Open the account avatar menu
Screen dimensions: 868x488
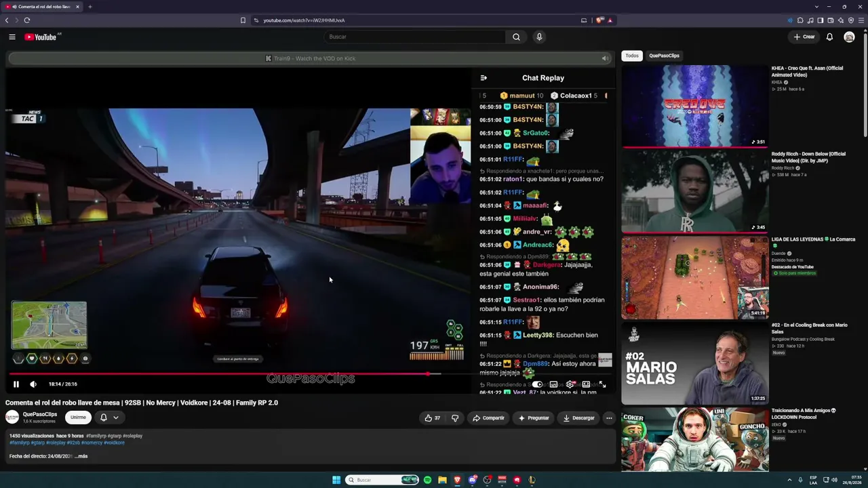(849, 37)
